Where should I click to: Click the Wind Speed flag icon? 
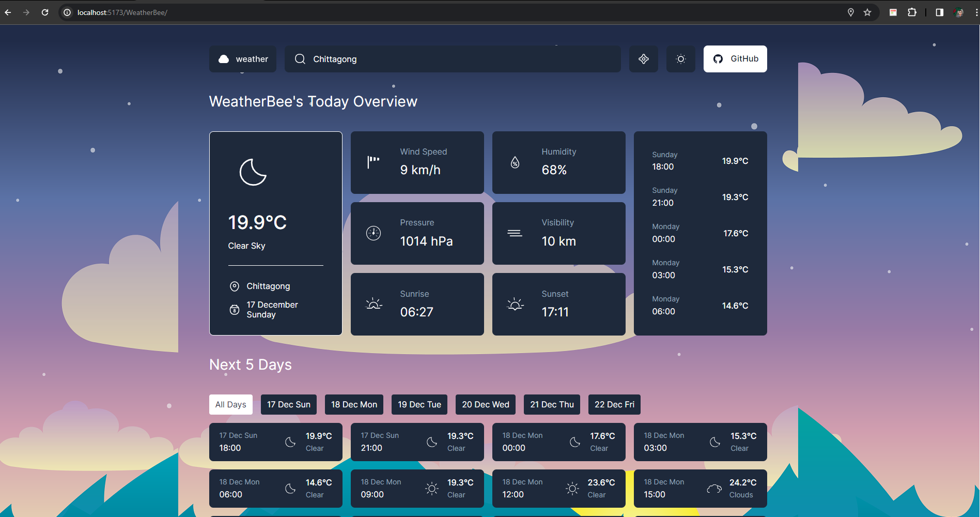click(374, 162)
